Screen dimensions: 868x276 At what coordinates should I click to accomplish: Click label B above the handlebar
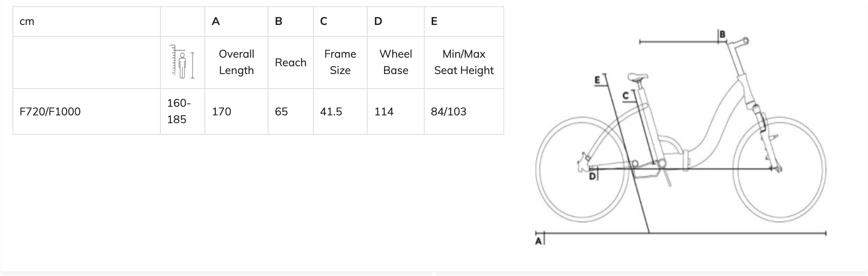722,34
